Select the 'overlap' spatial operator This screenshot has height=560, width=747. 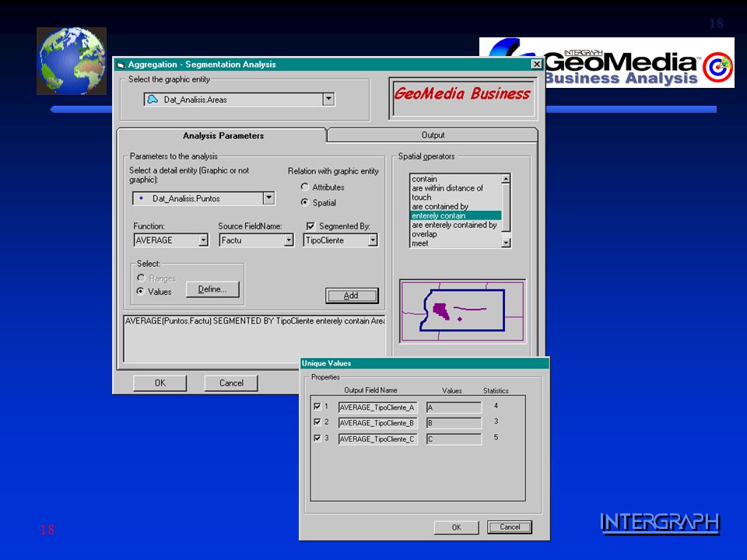456,234
